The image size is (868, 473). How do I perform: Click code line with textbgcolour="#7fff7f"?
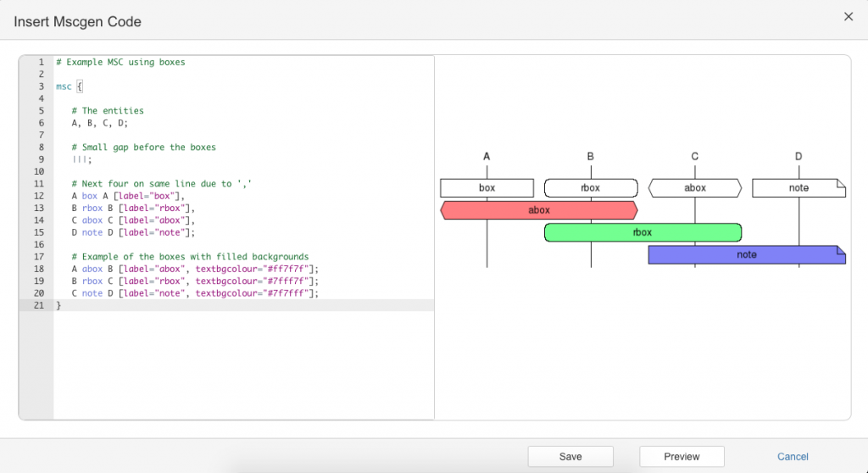(196, 281)
